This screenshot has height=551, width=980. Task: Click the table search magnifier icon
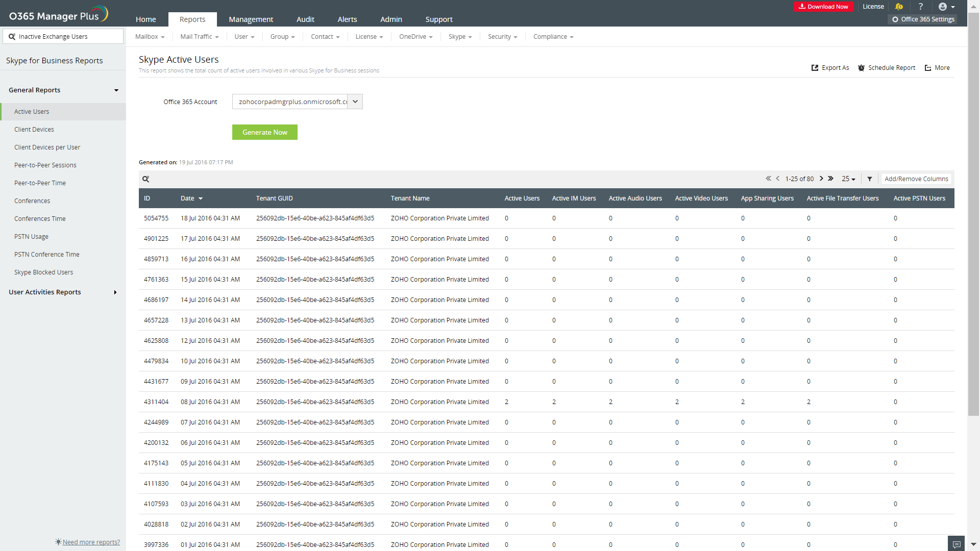tap(145, 179)
